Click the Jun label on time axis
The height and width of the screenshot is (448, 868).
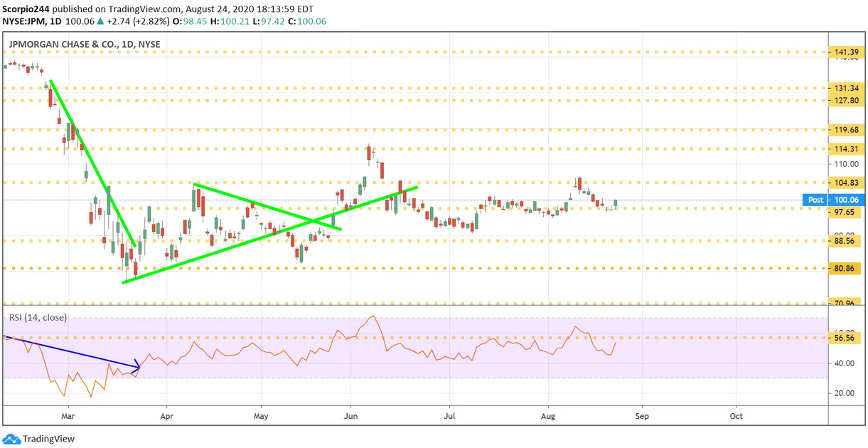[351, 415]
